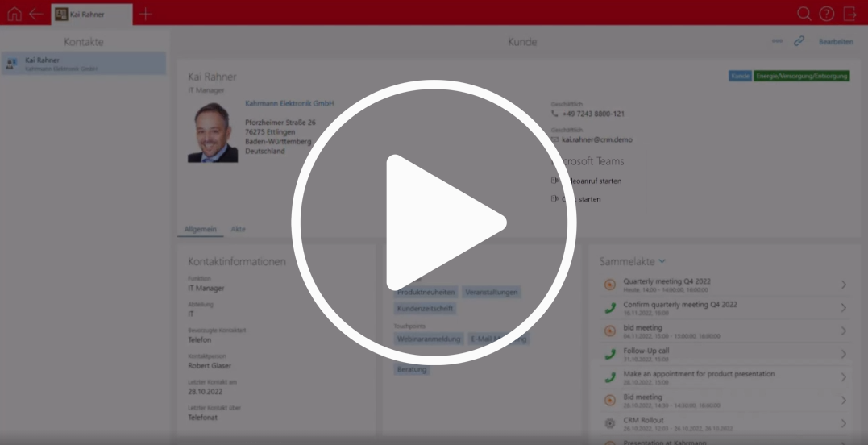Go back using the left arrow icon
This screenshot has width=868, height=445.
(x=35, y=14)
